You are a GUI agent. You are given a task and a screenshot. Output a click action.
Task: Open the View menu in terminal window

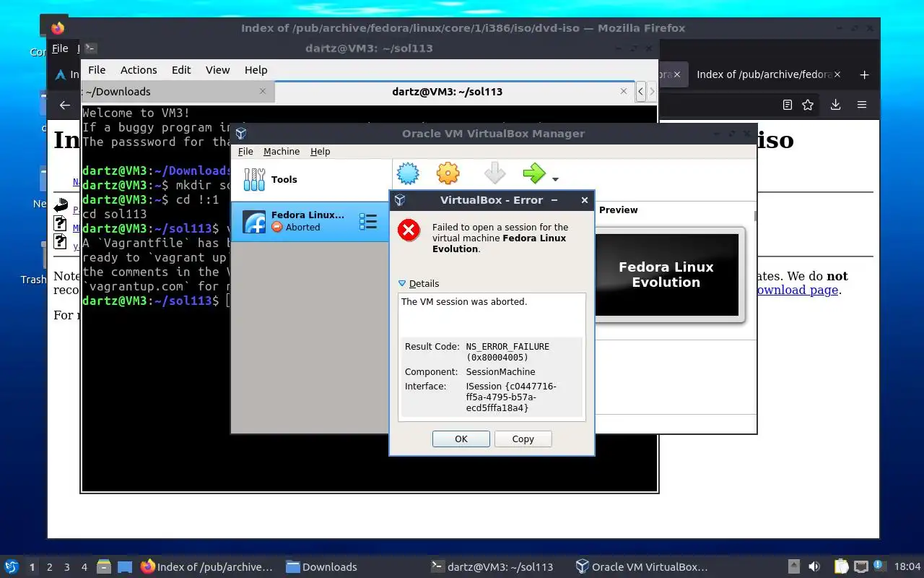pyautogui.click(x=217, y=69)
